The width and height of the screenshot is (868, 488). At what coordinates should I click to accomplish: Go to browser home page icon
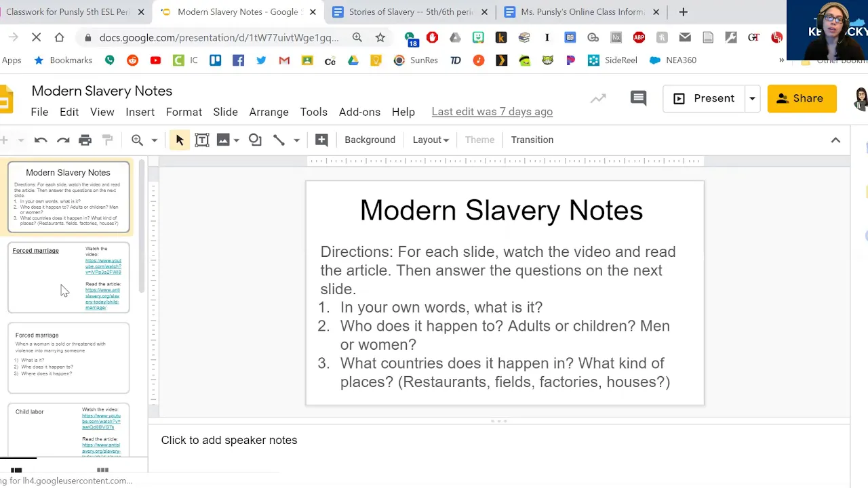(x=59, y=37)
